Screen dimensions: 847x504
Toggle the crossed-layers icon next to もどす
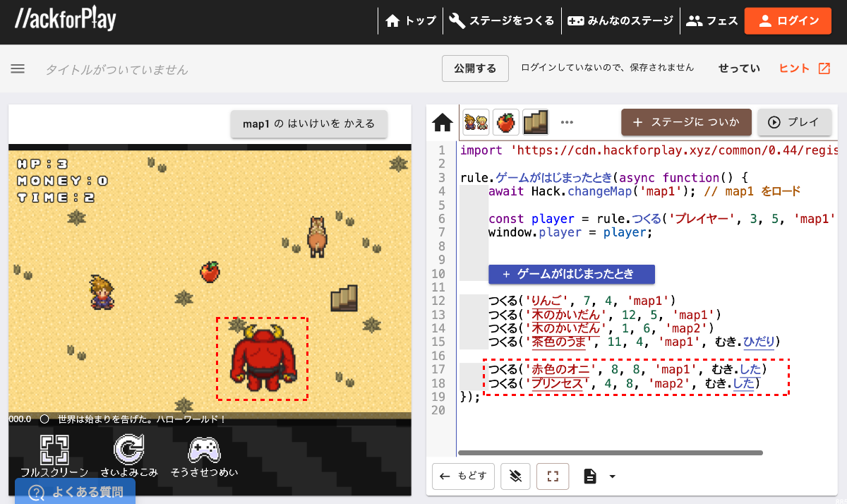point(515,476)
